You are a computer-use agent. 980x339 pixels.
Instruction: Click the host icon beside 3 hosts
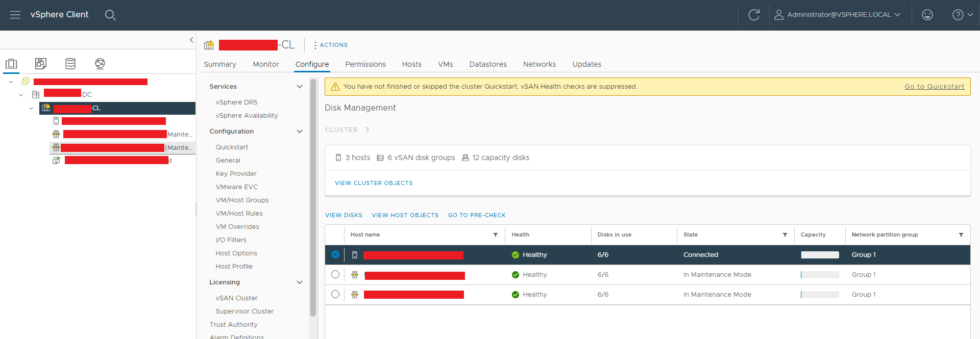coord(338,158)
